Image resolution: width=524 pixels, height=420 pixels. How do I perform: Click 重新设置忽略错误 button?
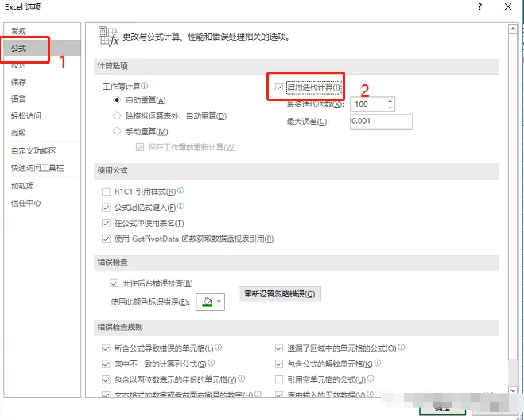point(279,294)
